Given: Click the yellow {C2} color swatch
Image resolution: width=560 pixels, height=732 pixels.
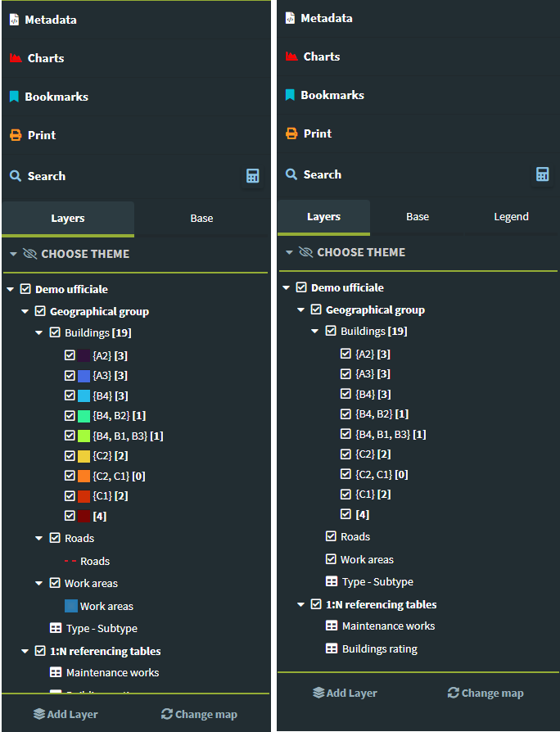Looking at the screenshot, I should (84, 456).
